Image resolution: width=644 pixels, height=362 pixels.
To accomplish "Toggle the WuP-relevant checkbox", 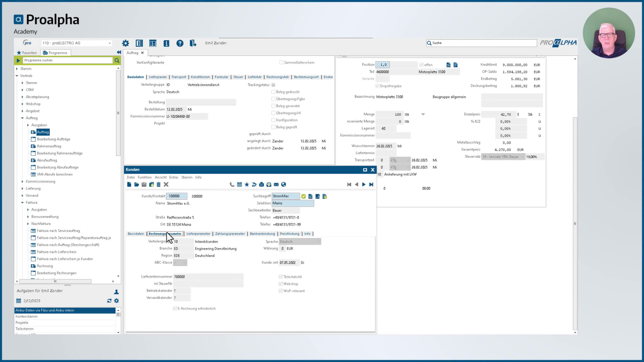I will (281, 291).
